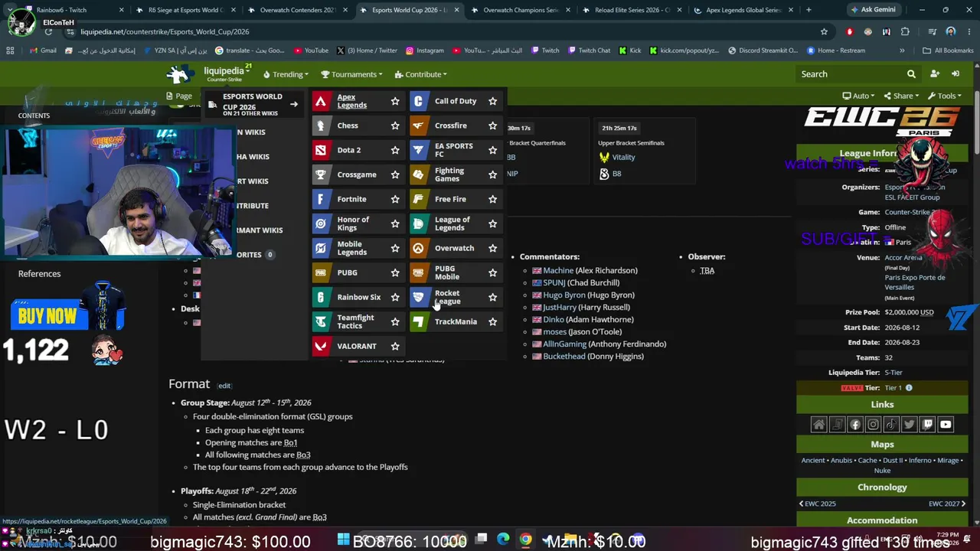The width and height of the screenshot is (980, 551).
Task: Open Microsoft Edge from the taskbar
Action: (503, 540)
